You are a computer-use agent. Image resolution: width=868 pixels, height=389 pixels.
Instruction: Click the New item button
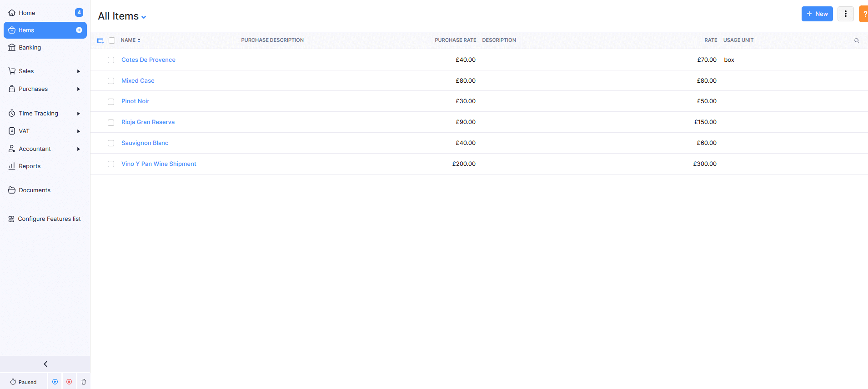(817, 14)
